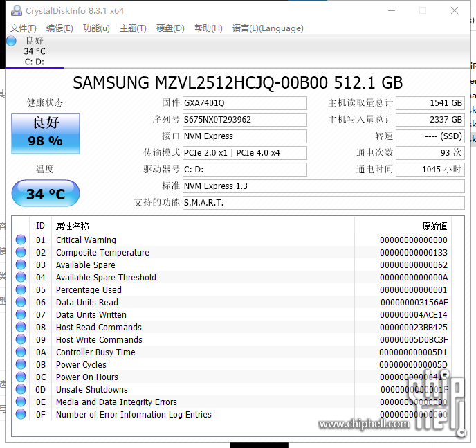Open the 主题(T) menu
476x448 pixels.
tap(133, 28)
